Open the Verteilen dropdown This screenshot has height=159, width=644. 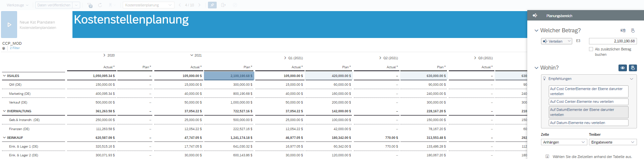coord(556,41)
